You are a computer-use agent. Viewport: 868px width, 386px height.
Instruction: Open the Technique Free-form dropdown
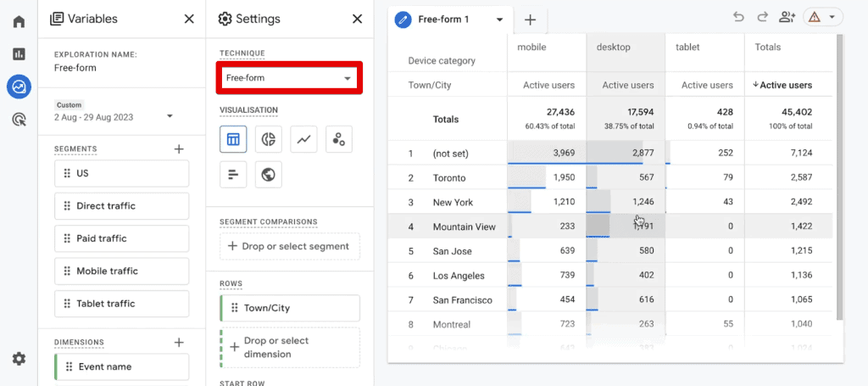coord(289,78)
